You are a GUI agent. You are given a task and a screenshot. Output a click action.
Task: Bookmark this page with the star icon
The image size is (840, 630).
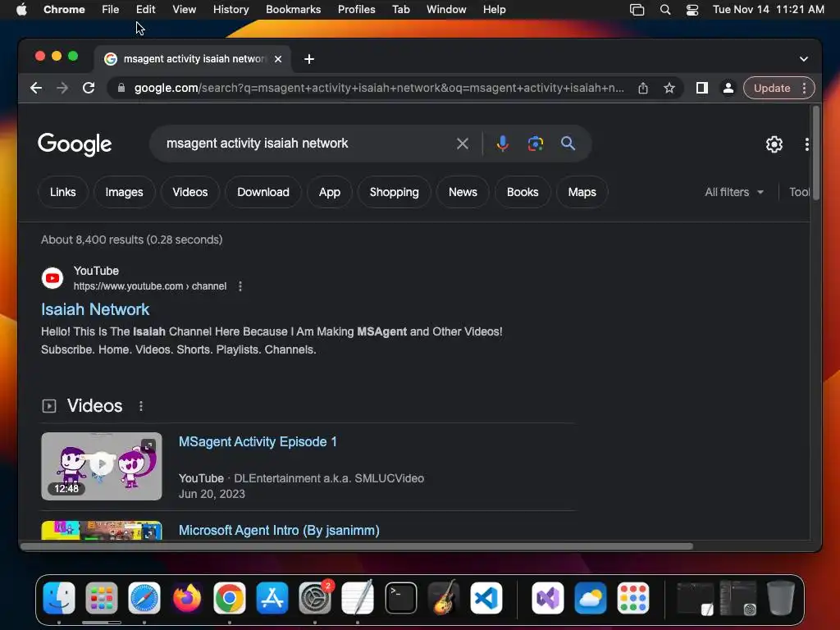coord(669,88)
